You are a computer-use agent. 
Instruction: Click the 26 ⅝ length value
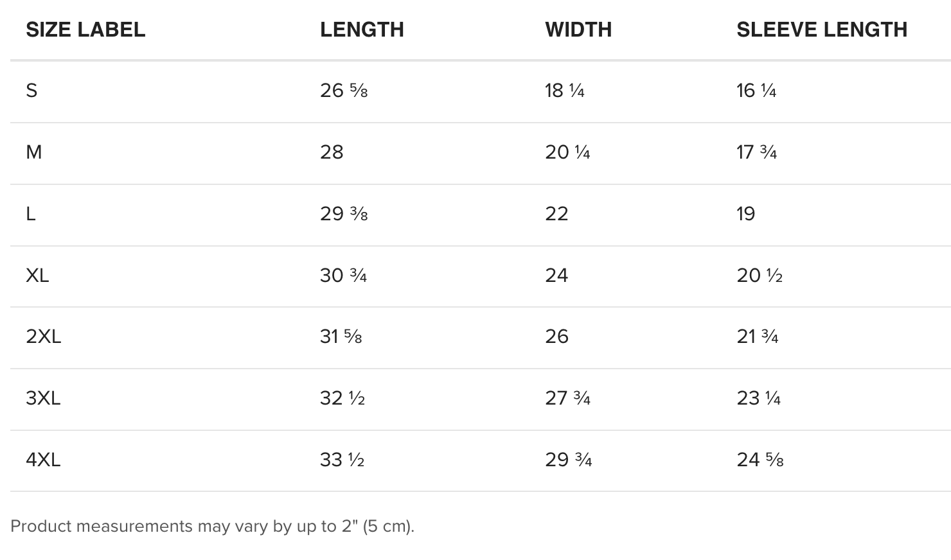click(344, 91)
